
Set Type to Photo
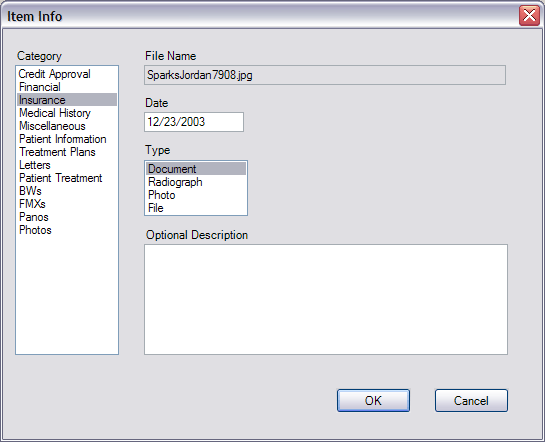[196, 195]
